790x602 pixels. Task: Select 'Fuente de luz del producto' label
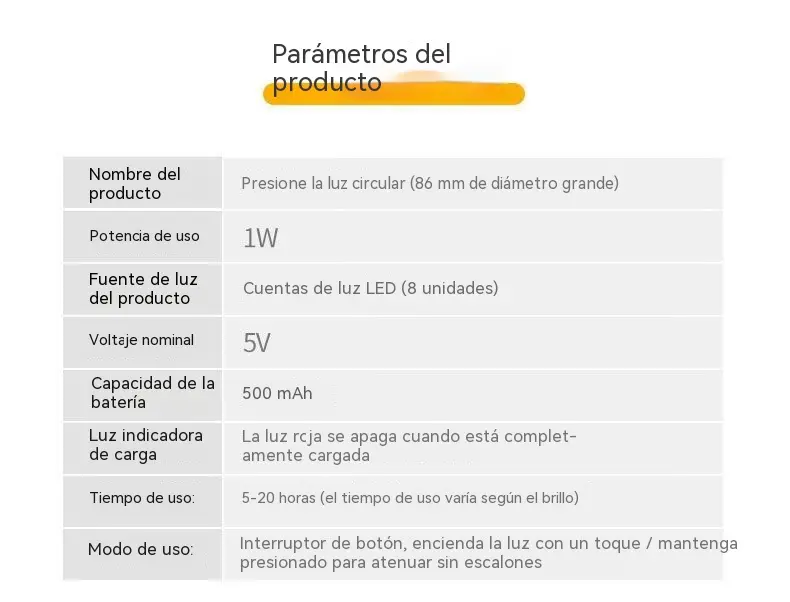tap(143, 289)
